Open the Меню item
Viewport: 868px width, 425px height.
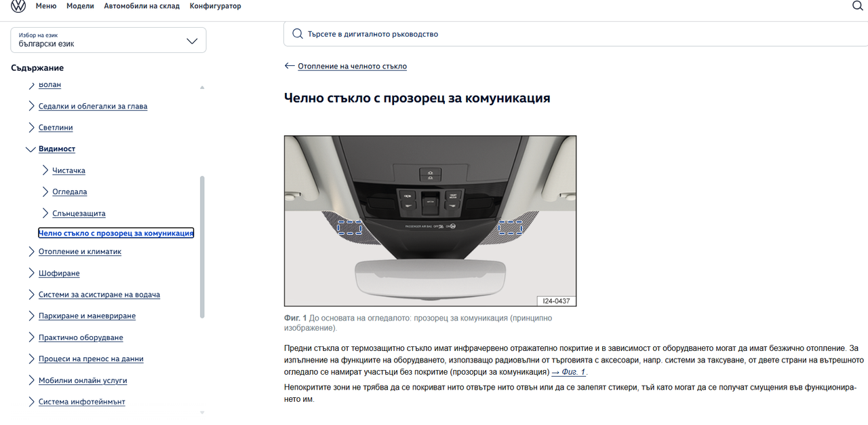[46, 6]
